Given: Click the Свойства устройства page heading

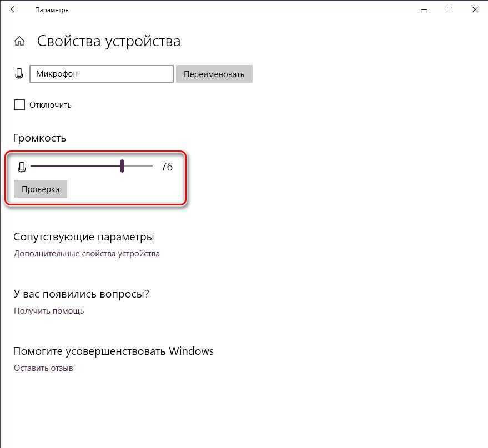Looking at the screenshot, I should 108,42.
